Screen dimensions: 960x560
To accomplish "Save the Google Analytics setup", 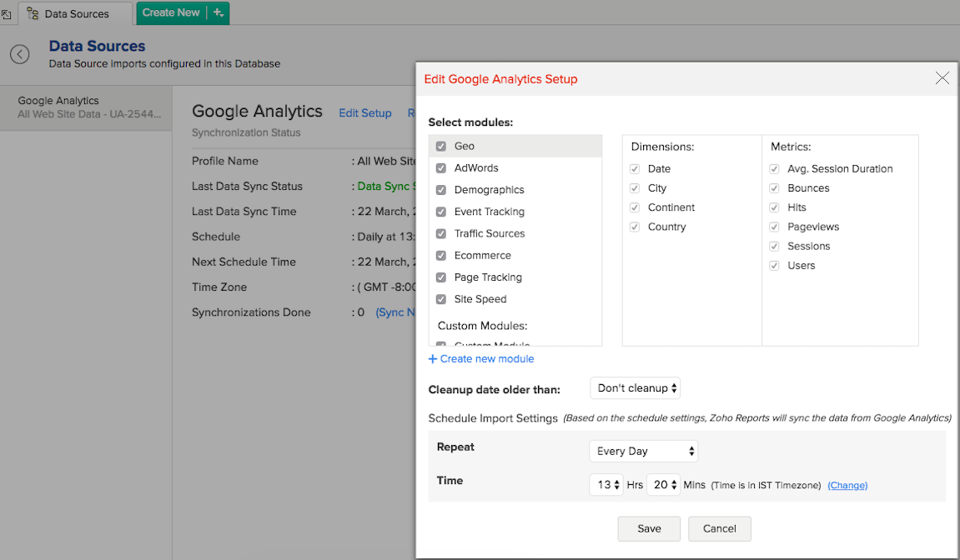I will 649,528.
